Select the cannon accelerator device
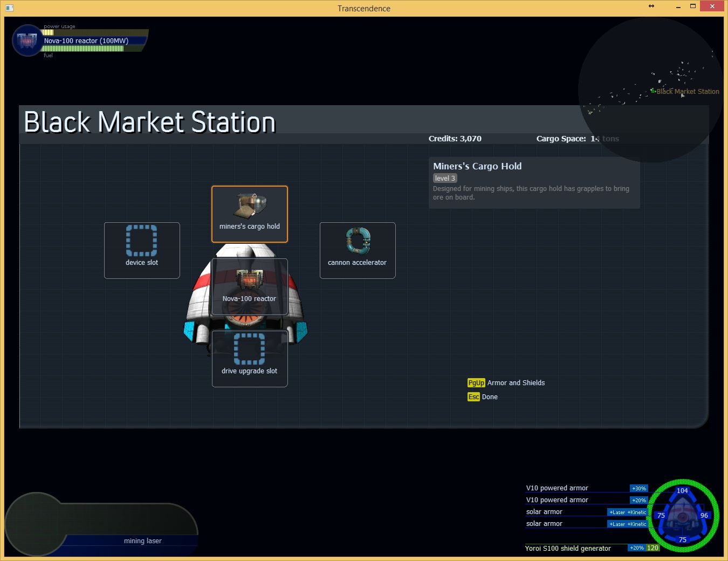The width and height of the screenshot is (728, 561). pos(358,250)
